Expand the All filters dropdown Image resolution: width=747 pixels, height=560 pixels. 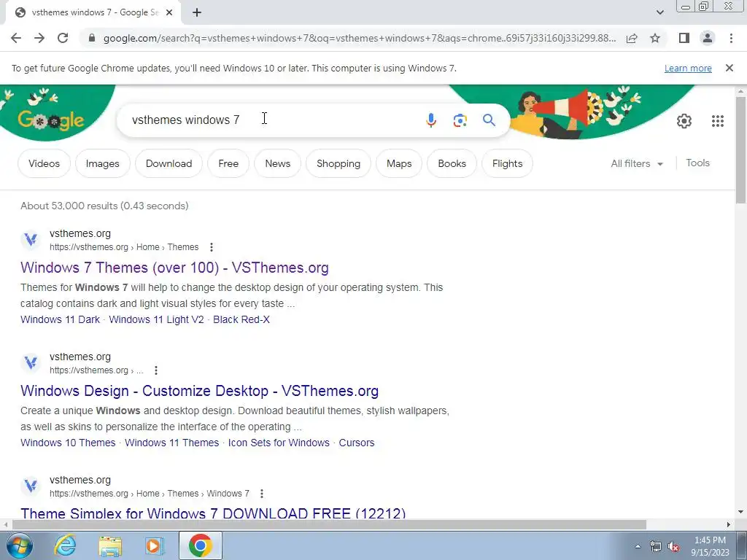coord(637,163)
